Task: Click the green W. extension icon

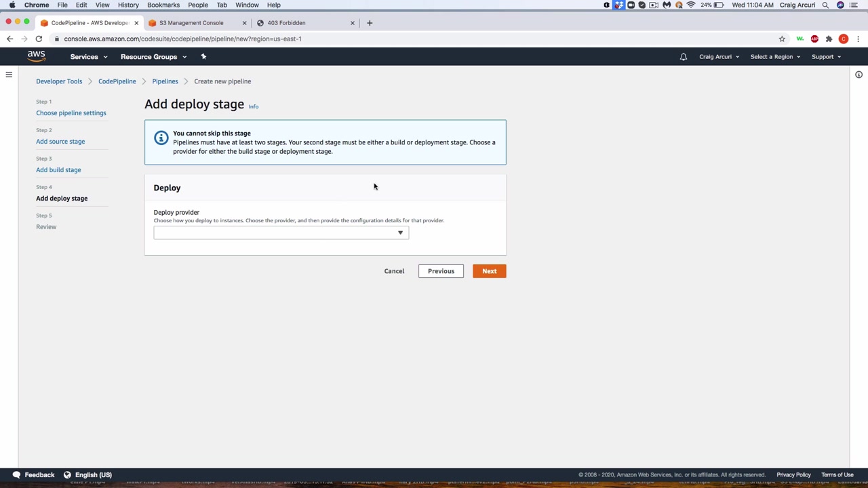Action: 800,39
